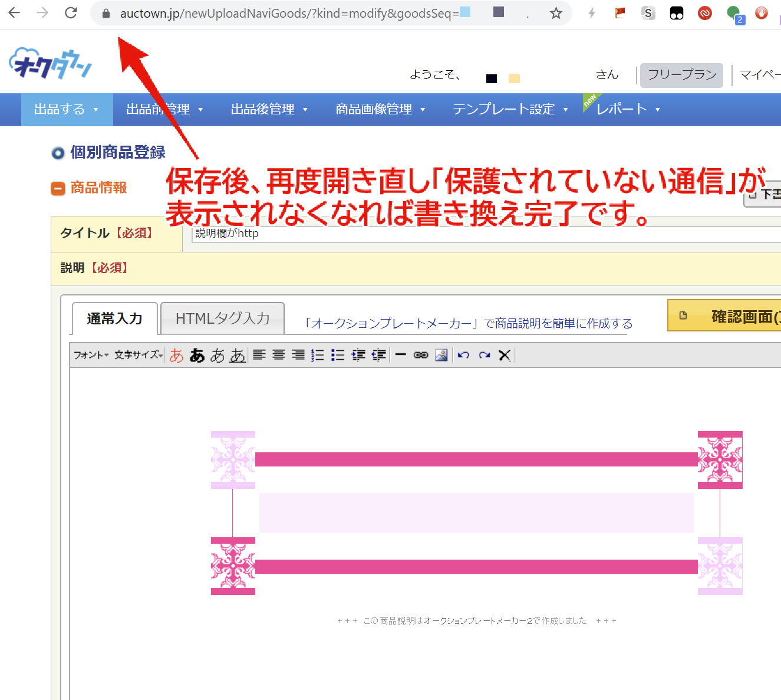This screenshot has height=700, width=781.
Task: Remove formatting with the X icon
Action: coord(505,355)
